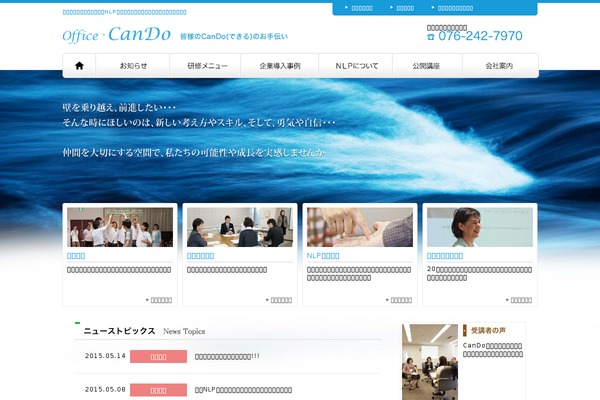Click the telephone icon beside the phone number
The height and width of the screenshot is (400, 600).
pyautogui.click(x=431, y=37)
